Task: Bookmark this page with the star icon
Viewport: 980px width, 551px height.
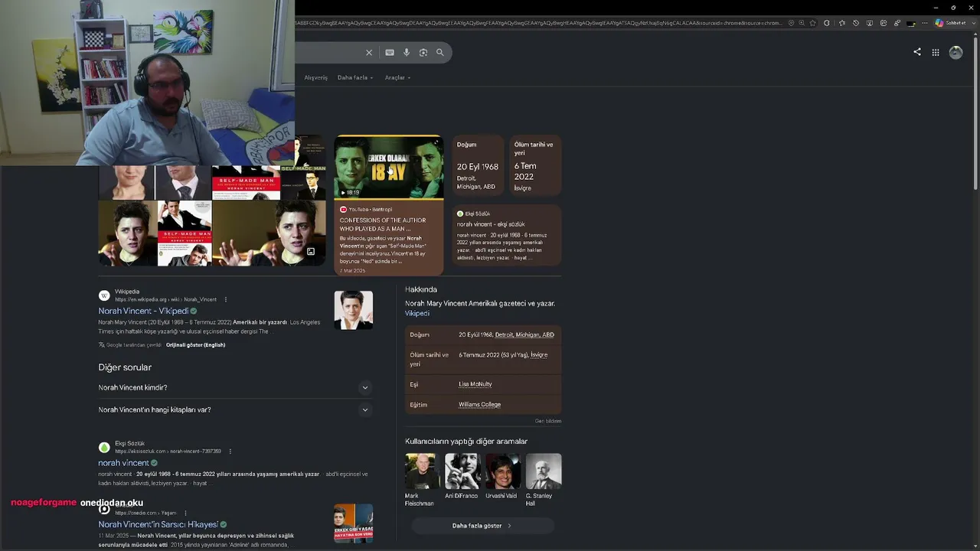Action: click(x=812, y=23)
